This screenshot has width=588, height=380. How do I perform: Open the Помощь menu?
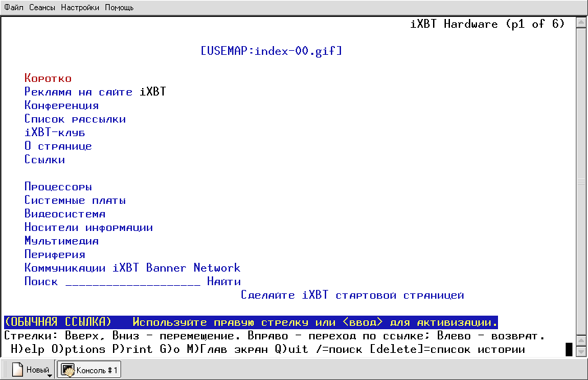point(119,7)
